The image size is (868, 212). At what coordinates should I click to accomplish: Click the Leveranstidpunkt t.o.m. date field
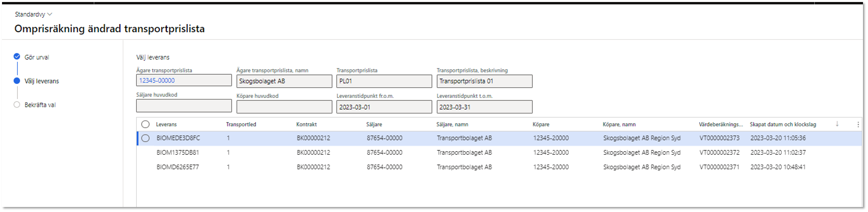tap(485, 107)
